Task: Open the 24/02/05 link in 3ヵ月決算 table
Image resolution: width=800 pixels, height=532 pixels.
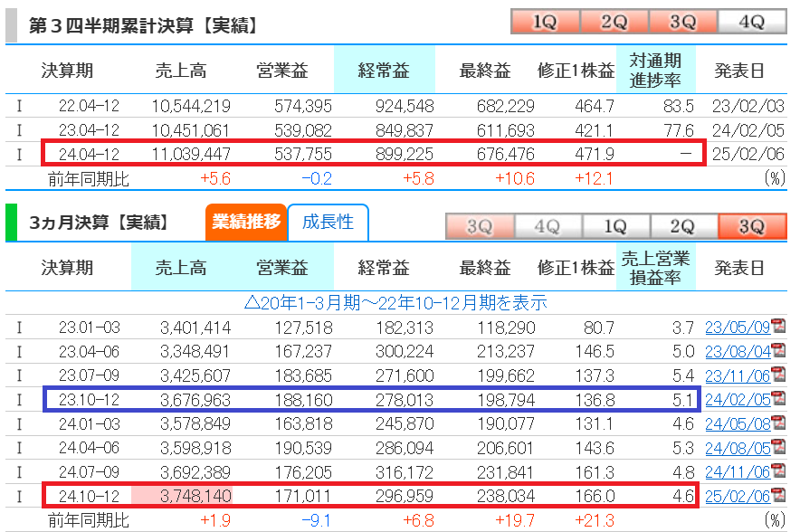Action: pos(738,400)
